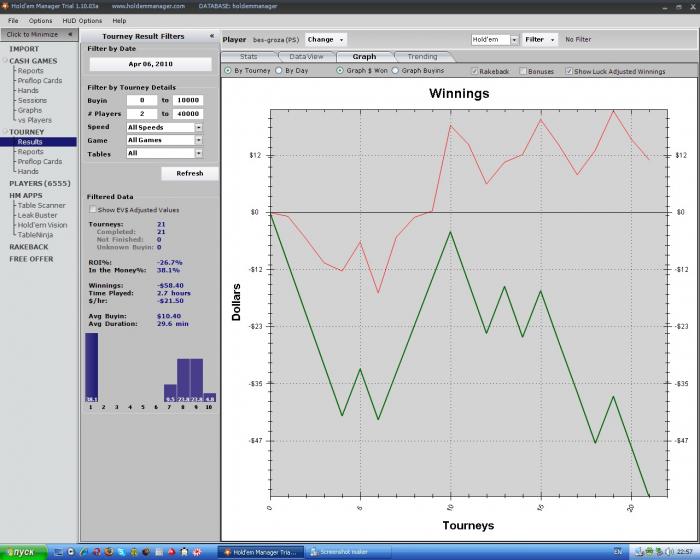Select the Graph Buyins radio button
Viewport: 700px width, 560px height.
[395, 71]
